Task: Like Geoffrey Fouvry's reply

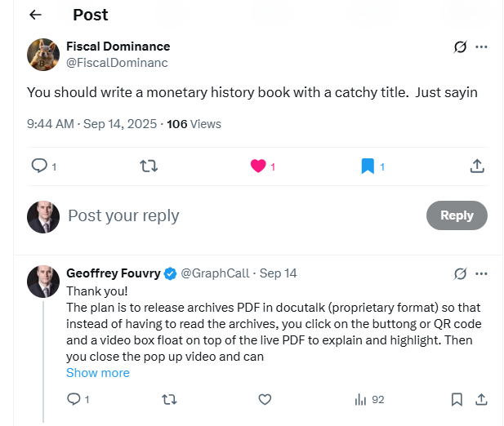Action: pyautogui.click(x=265, y=399)
